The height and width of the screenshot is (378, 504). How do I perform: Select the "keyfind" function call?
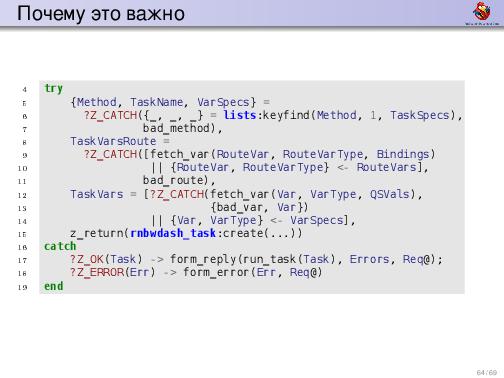(286, 115)
